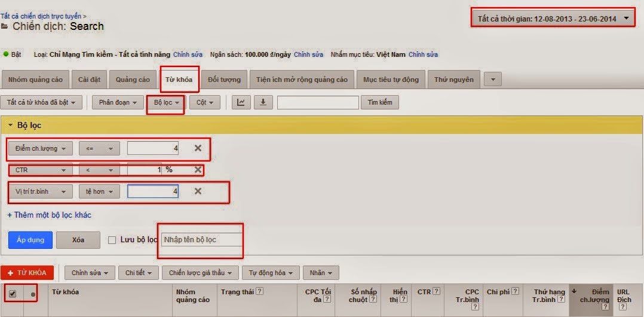Image resolution: width=644 pixels, height=317 pixels.
Task: Remove the Điểm ch.lượng filter row
Action: [x=198, y=148]
